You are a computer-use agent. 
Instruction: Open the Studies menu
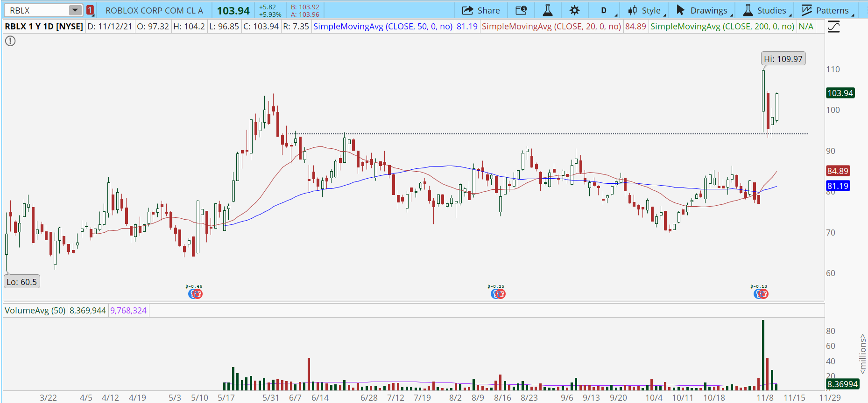pos(767,10)
